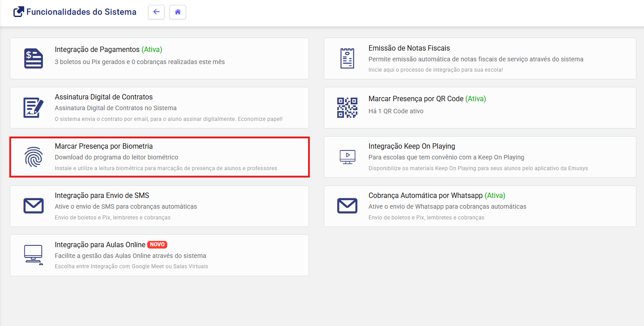
Task: Click the Keep On Playing monitor icon
Action: (347, 157)
